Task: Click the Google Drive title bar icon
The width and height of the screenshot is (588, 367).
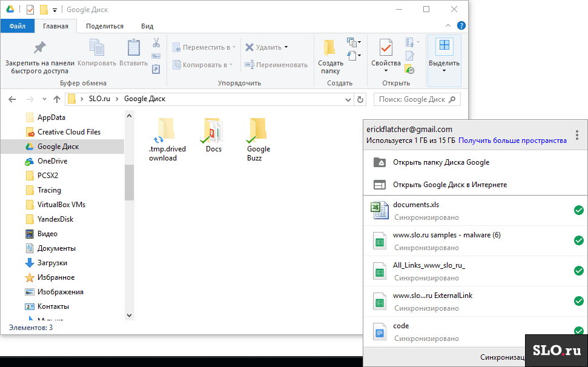Action: 10,9
